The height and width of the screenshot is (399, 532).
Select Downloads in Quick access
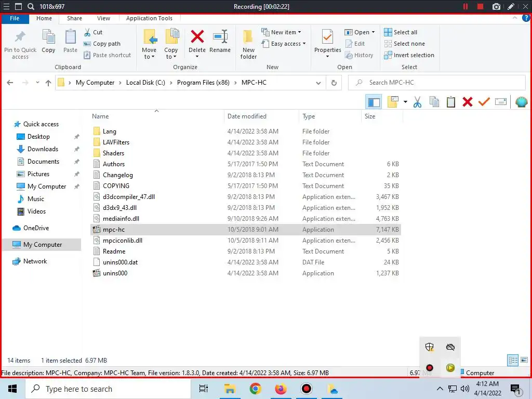[x=43, y=149]
